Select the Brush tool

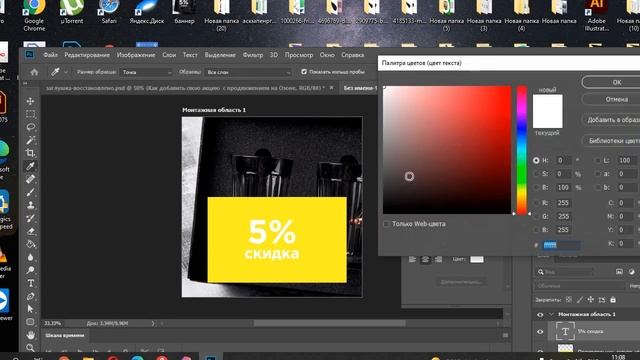(30, 192)
